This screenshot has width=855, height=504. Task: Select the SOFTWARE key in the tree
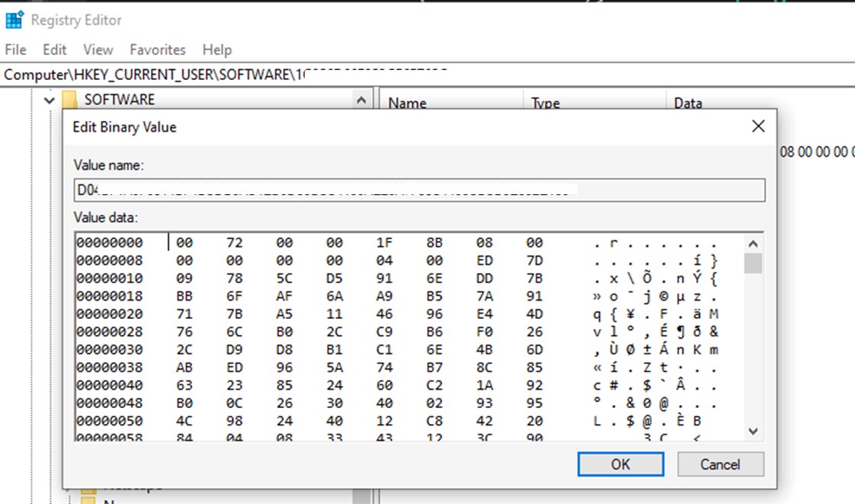[x=120, y=100]
